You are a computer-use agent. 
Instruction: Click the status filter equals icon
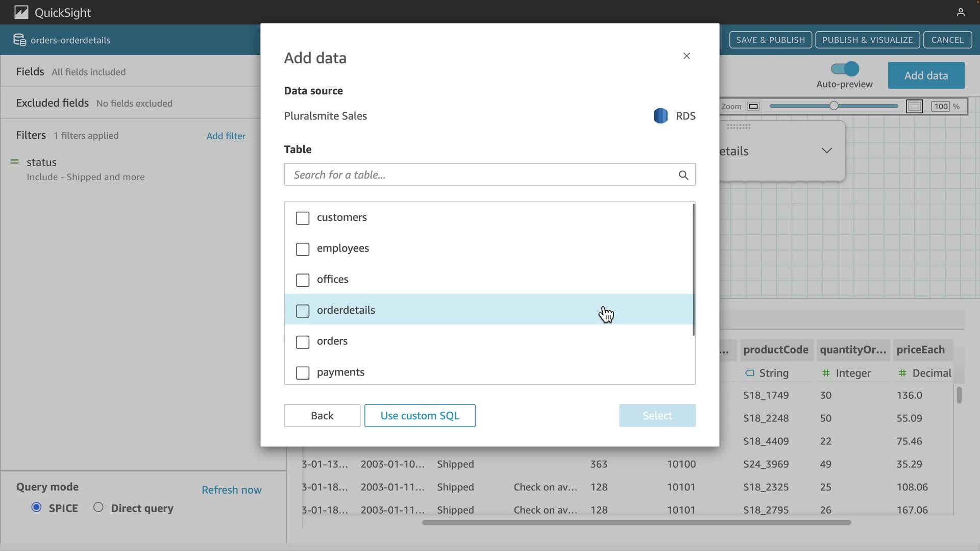point(15,162)
